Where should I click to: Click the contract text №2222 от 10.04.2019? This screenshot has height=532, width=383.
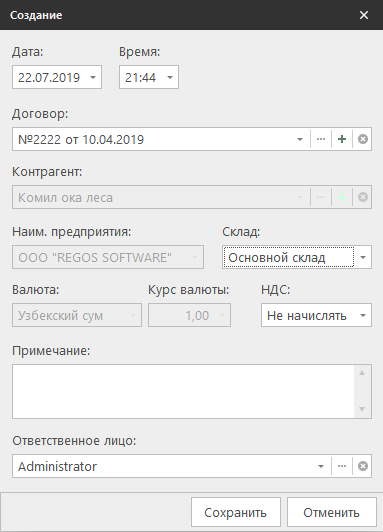pos(81,139)
